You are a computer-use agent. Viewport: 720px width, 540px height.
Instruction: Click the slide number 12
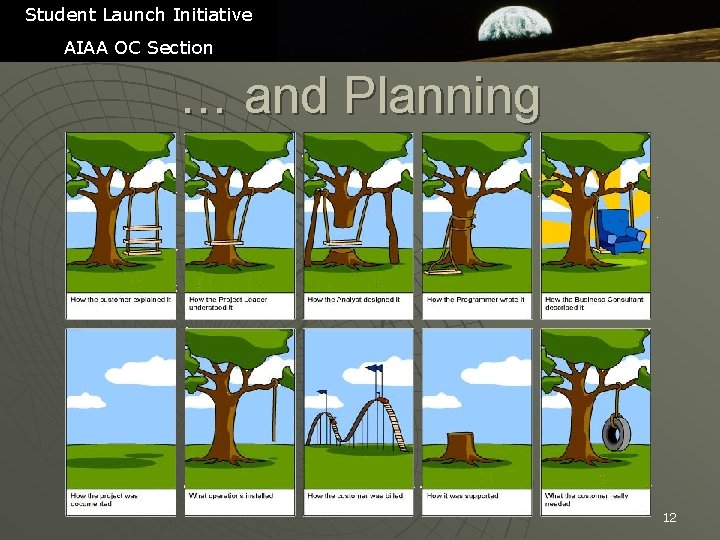pyautogui.click(x=669, y=518)
